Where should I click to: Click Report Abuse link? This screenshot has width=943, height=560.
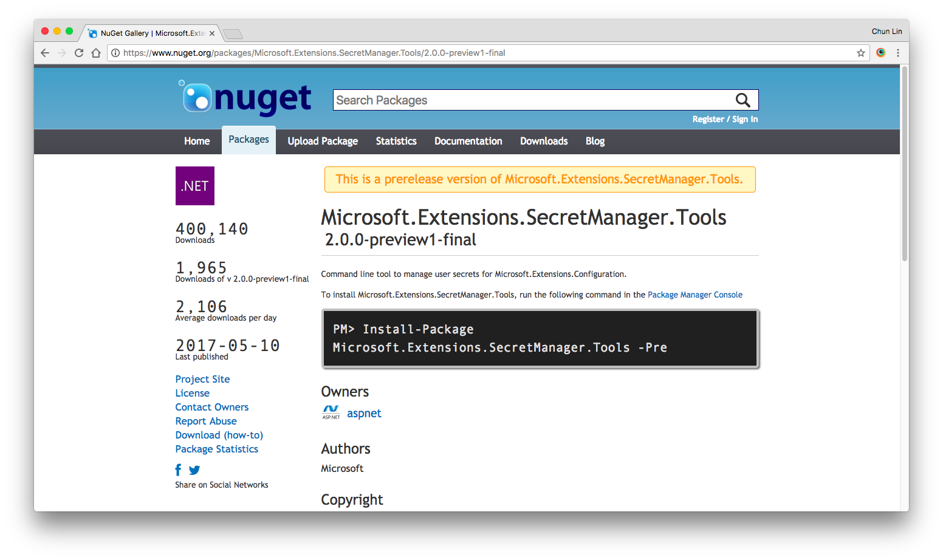point(206,421)
